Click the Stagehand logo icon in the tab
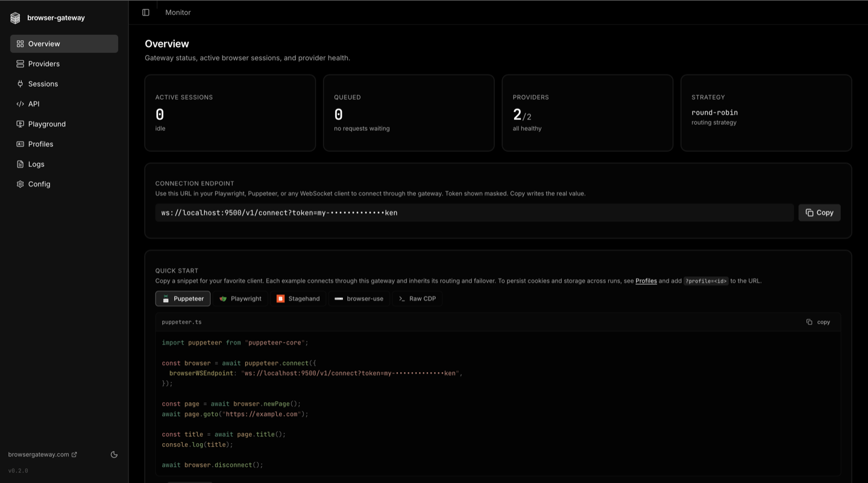Screen dimensions: 868x483 280,299
